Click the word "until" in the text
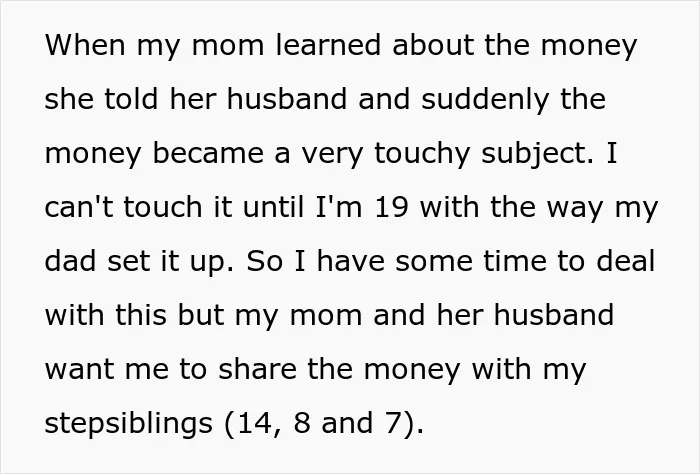This screenshot has width=700, height=474. pos(273,207)
